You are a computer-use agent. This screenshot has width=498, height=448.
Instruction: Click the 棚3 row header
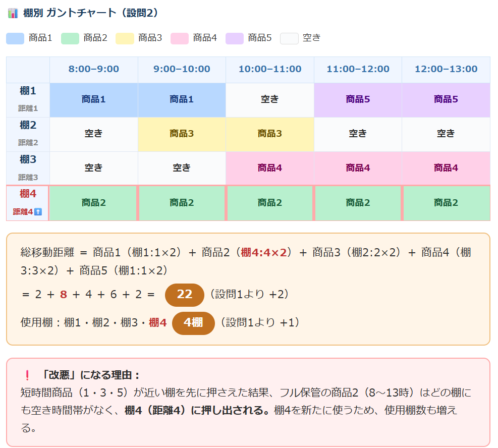28,168
